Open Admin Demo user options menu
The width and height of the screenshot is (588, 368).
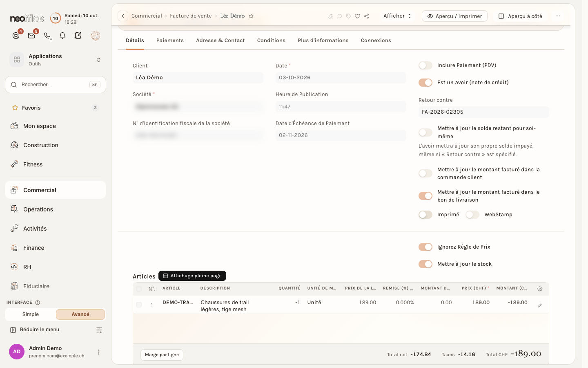pos(98,352)
